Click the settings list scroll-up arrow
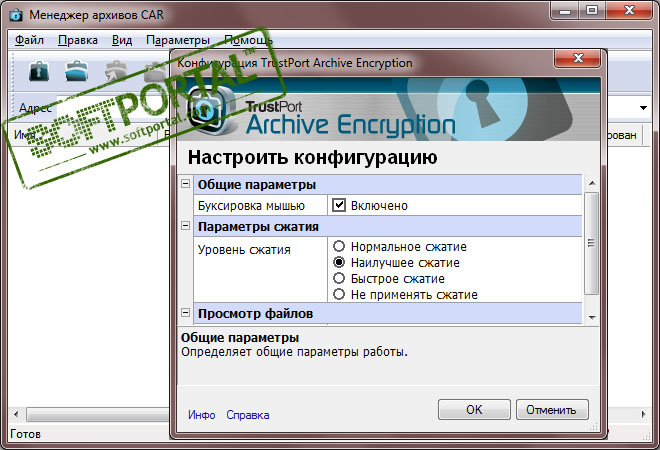660x450 pixels. (x=592, y=183)
